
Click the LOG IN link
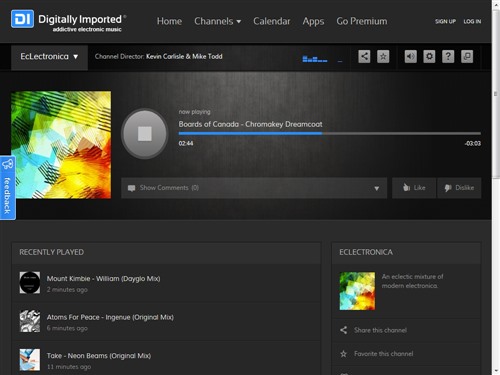coord(472,21)
